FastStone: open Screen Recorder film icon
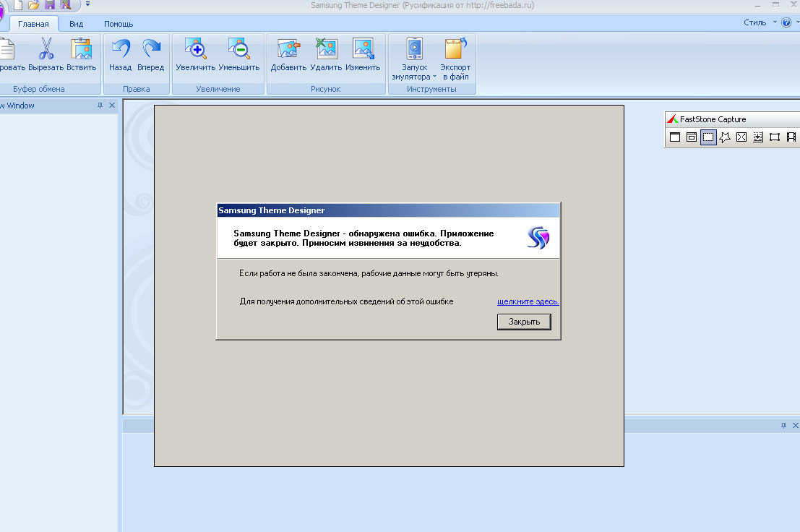Image resolution: width=800 pixels, height=532 pixels. (791, 137)
